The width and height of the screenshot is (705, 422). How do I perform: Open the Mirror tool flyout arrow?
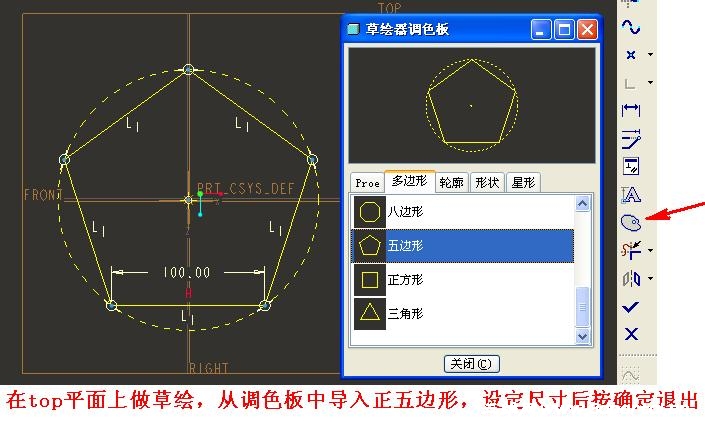click(651, 279)
